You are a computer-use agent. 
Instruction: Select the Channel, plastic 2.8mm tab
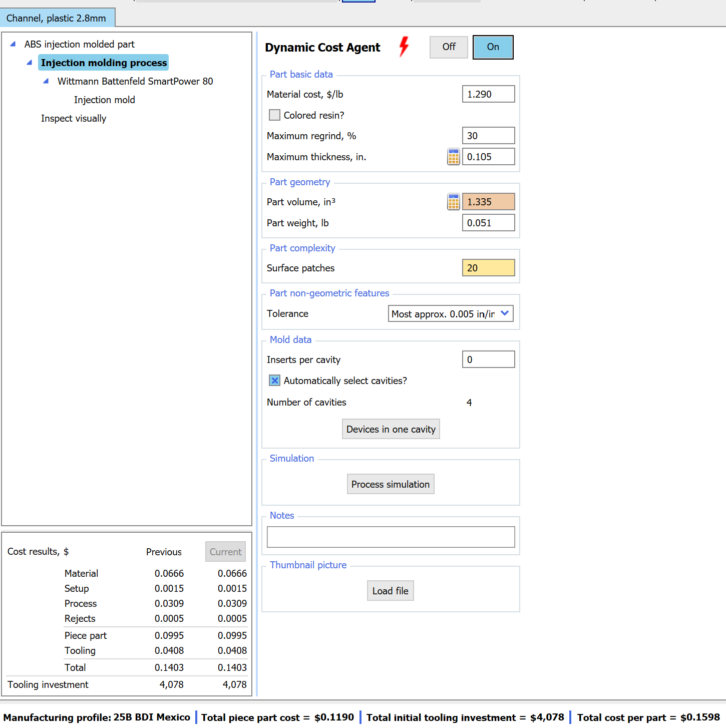point(57,17)
